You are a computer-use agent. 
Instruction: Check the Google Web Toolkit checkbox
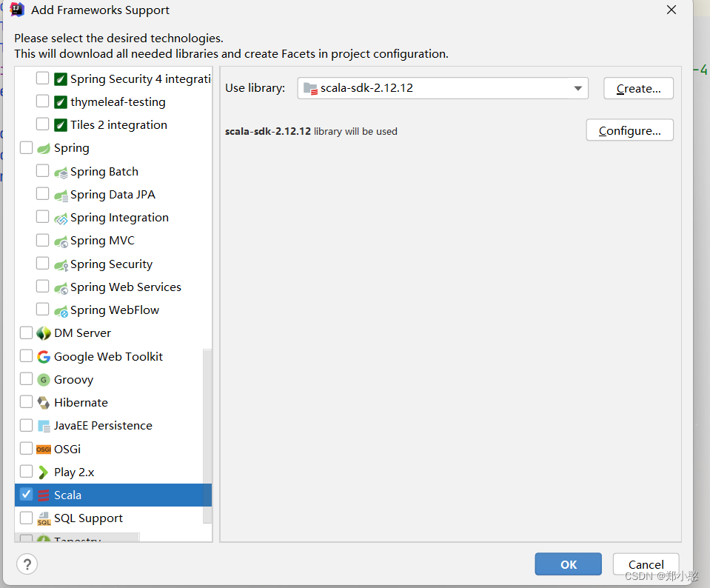point(26,355)
